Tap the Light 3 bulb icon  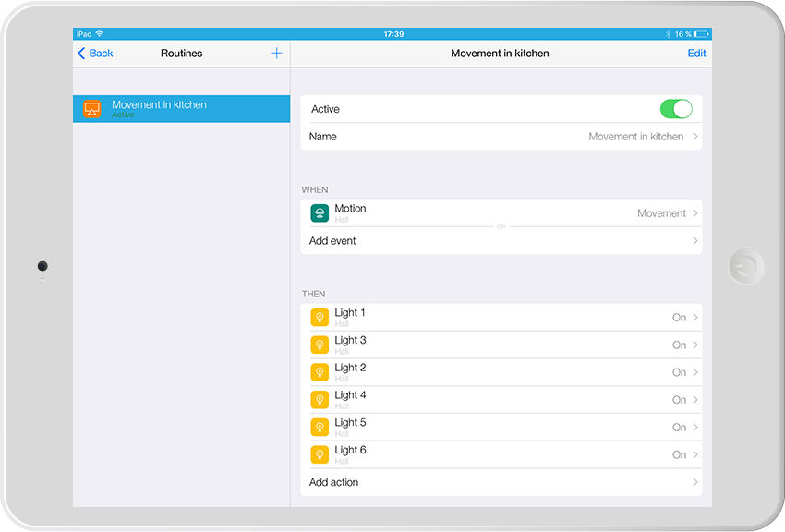click(320, 345)
